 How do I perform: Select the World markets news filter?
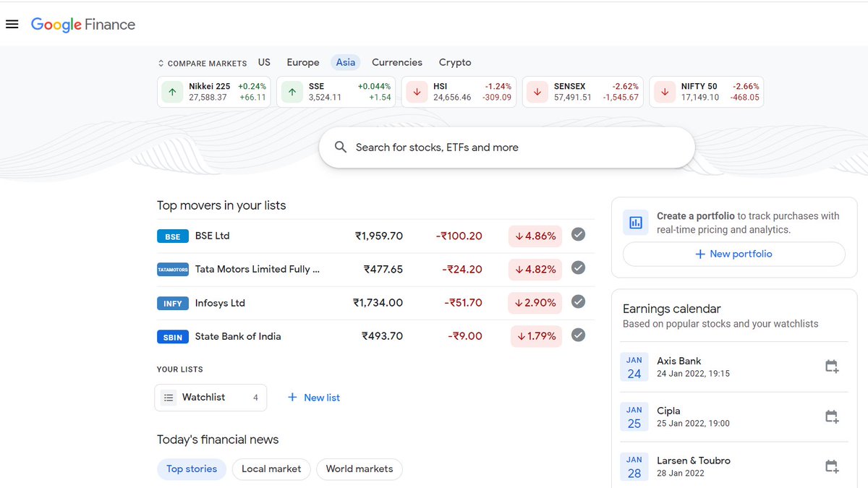click(359, 469)
